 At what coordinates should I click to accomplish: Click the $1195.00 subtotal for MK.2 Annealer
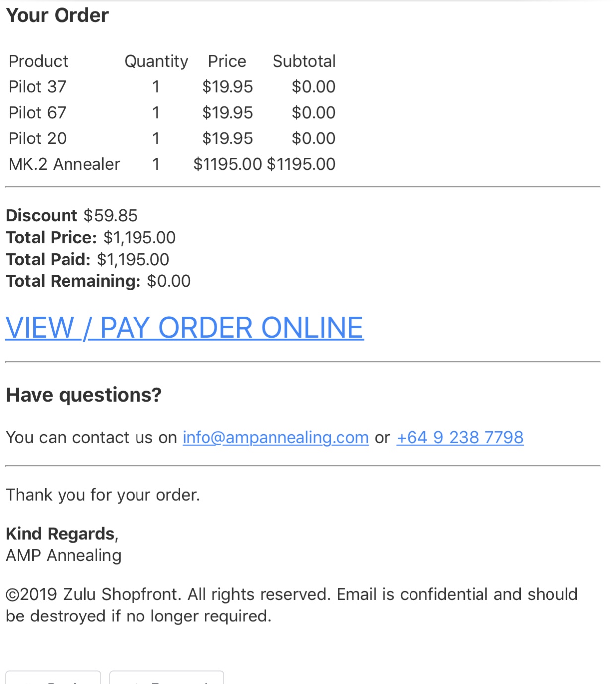pos(301,164)
